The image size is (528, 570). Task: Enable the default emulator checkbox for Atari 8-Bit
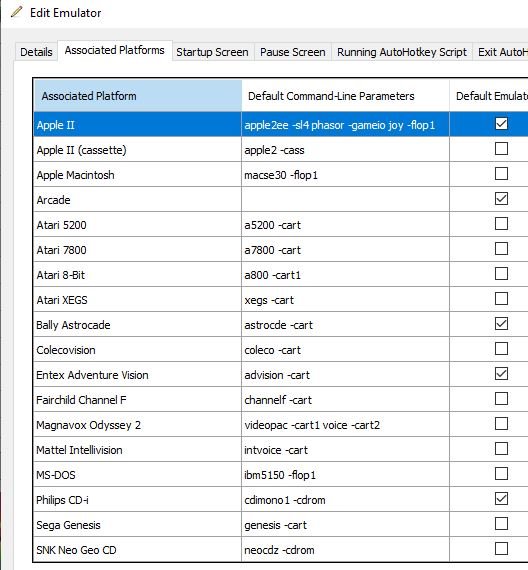[x=501, y=274]
